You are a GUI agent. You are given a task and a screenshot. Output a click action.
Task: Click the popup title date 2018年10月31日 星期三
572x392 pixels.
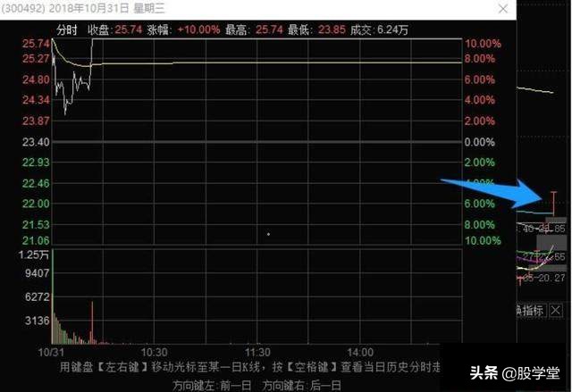pyautogui.click(x=107, y=8)
